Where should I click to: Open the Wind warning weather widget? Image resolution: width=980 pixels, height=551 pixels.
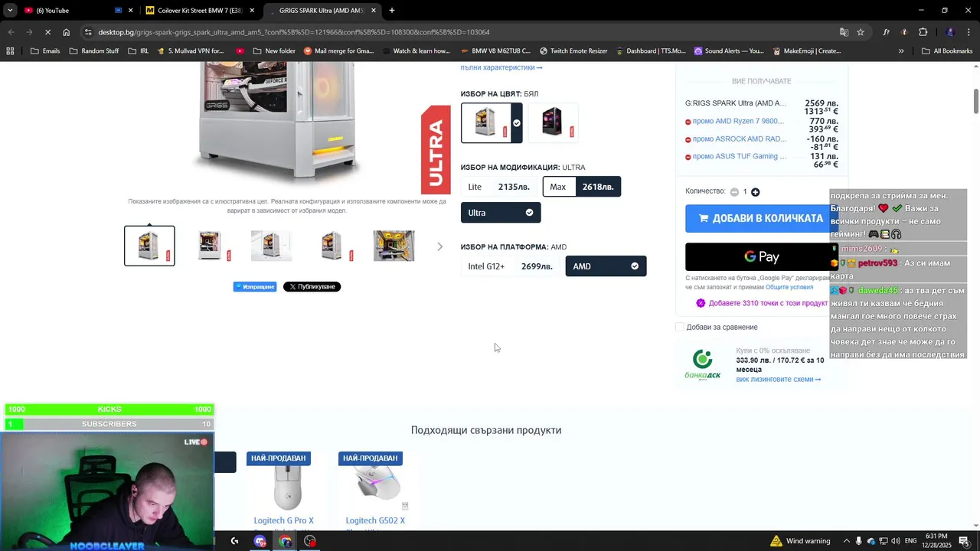pos(800,541)
